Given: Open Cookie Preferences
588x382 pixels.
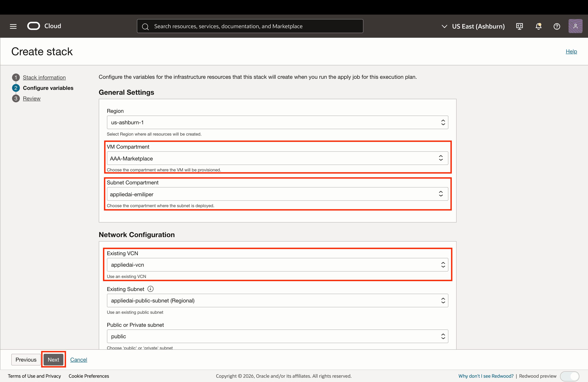Looking at the screenshot, I should click(x=89, y=376).
